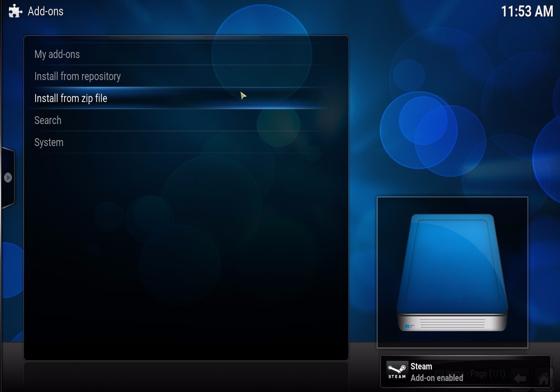Click the Steam logo in the notification
Screen dimensions: 560x392
[x=397, y=372]
